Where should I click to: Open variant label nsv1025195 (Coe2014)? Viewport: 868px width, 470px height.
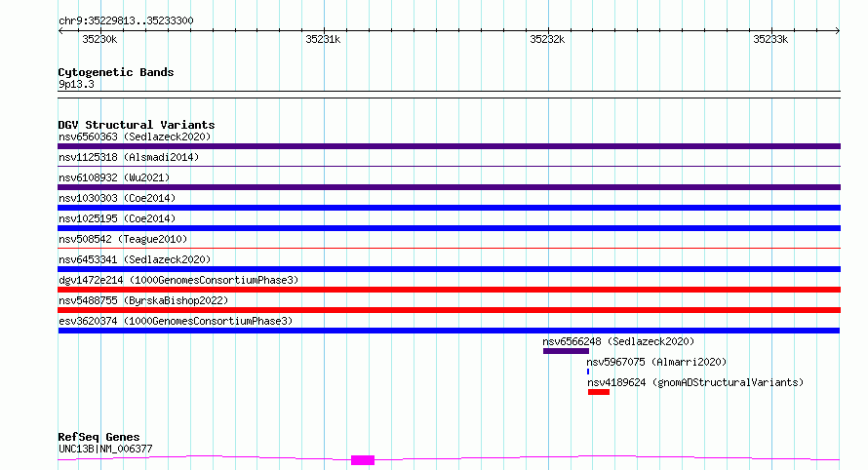click(x=117, y=218)
